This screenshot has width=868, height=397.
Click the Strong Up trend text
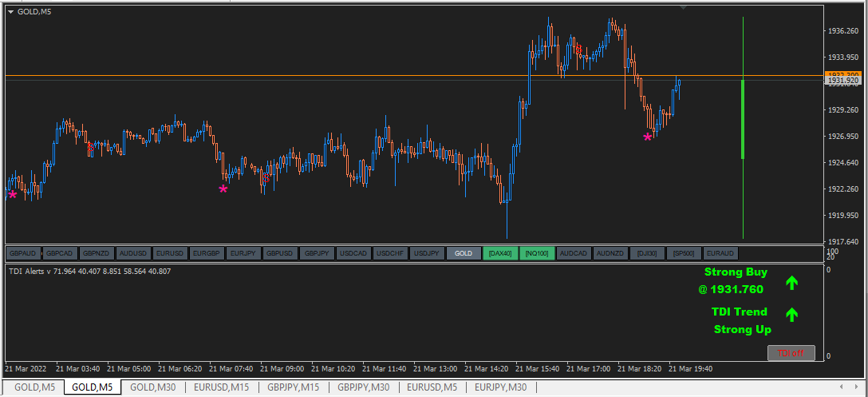tap(742, 329)
